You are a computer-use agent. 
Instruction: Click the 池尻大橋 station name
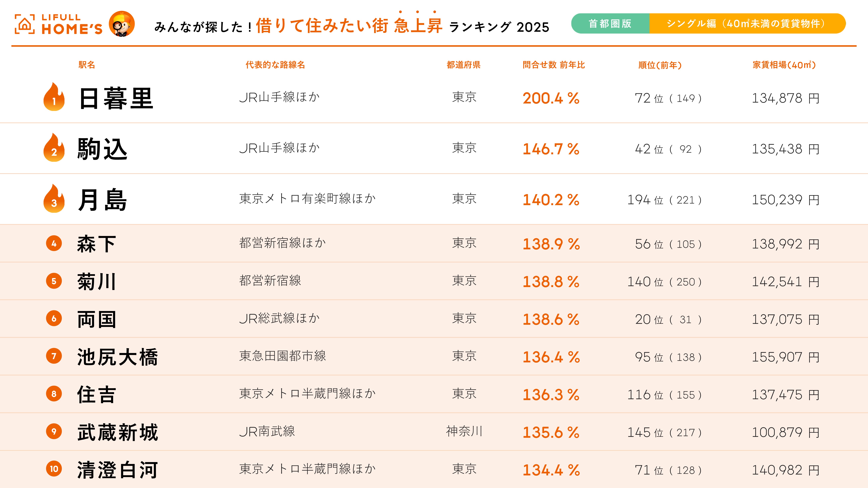click(118, 357)
